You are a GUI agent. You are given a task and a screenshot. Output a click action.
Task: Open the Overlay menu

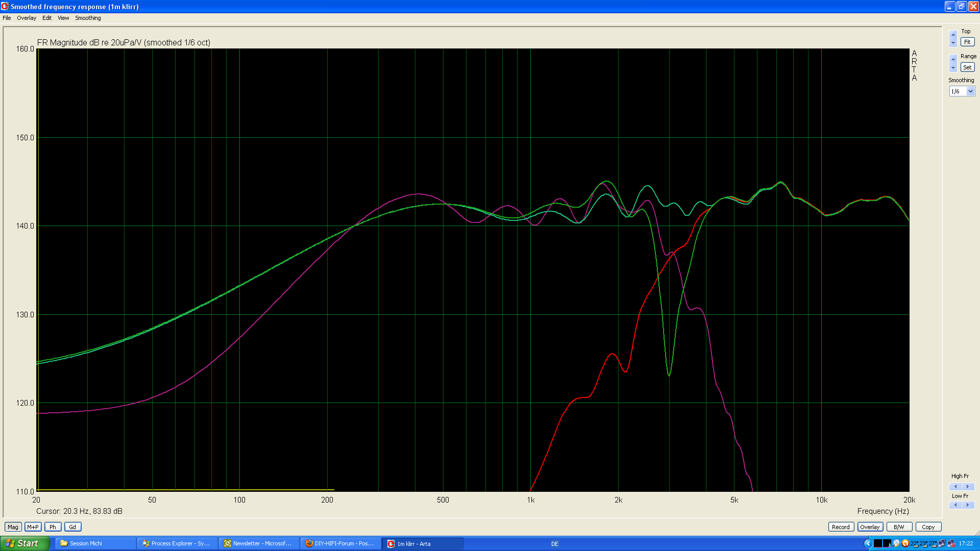pyautogui.click(x=27, y=18)
